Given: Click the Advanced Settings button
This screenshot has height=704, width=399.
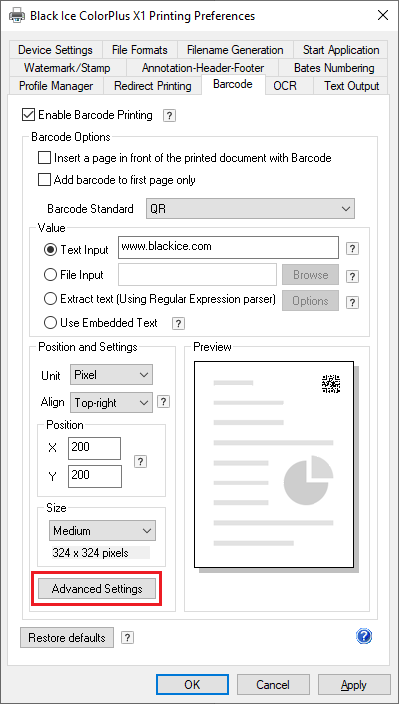Looking at the screenshot, I should click(x=97, y=589).
